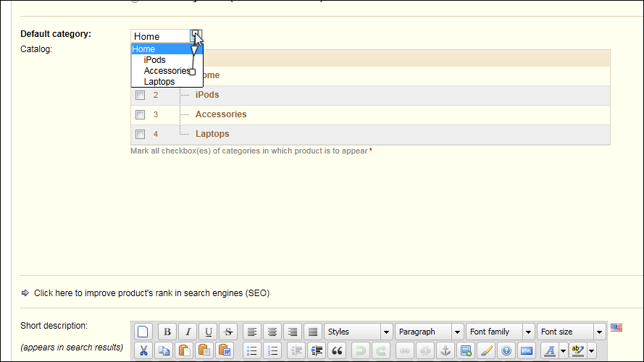Select Home in the category dropdown list
Screen dimensions: 644x362
pos(167,49)
